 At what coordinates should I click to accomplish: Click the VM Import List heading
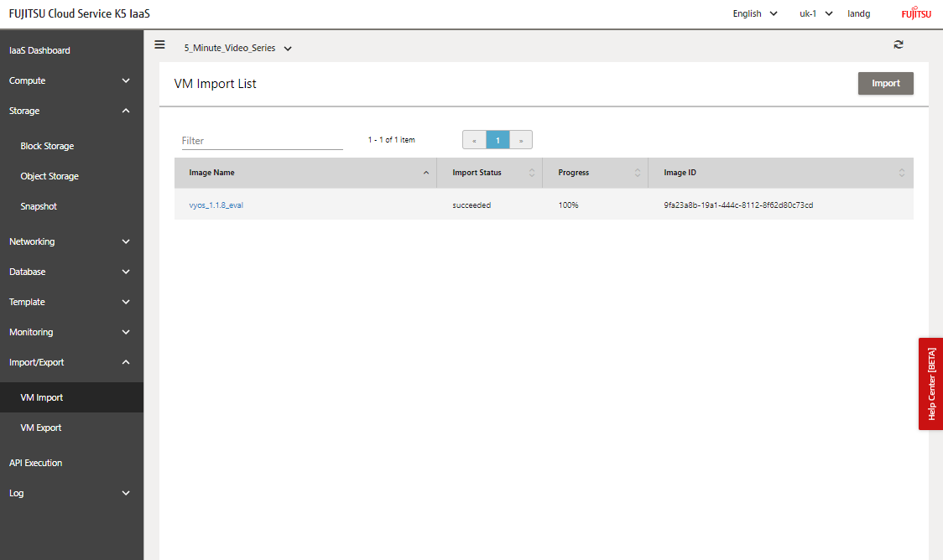216,84
